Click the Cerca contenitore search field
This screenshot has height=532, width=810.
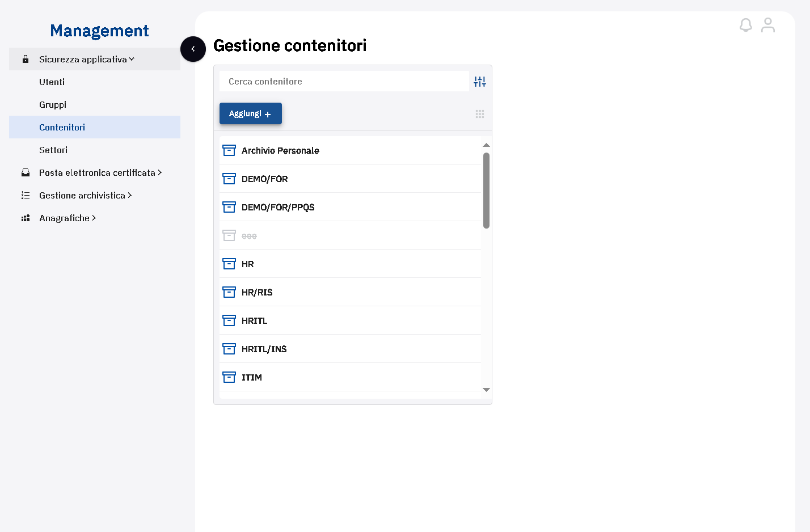344,81
